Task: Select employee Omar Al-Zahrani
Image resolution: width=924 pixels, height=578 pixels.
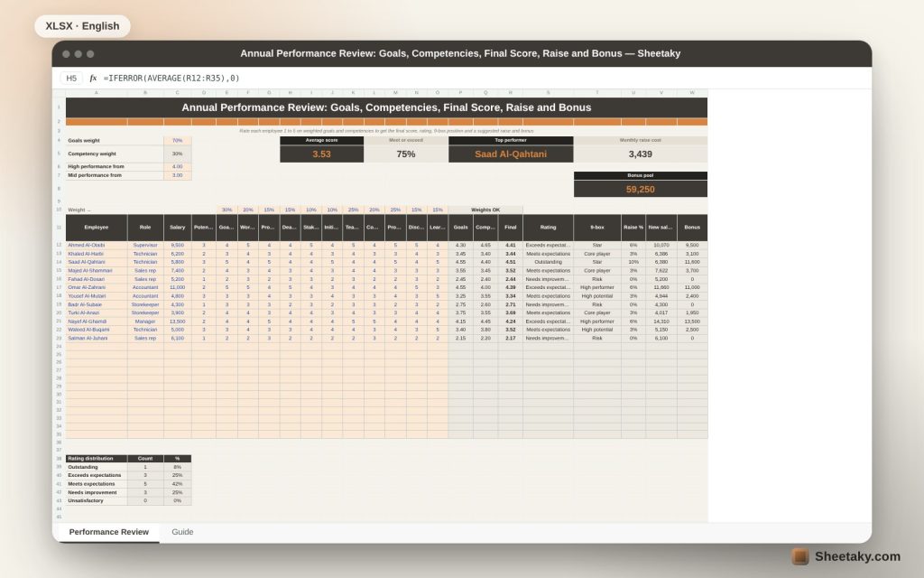Action: tap(96, 287)
